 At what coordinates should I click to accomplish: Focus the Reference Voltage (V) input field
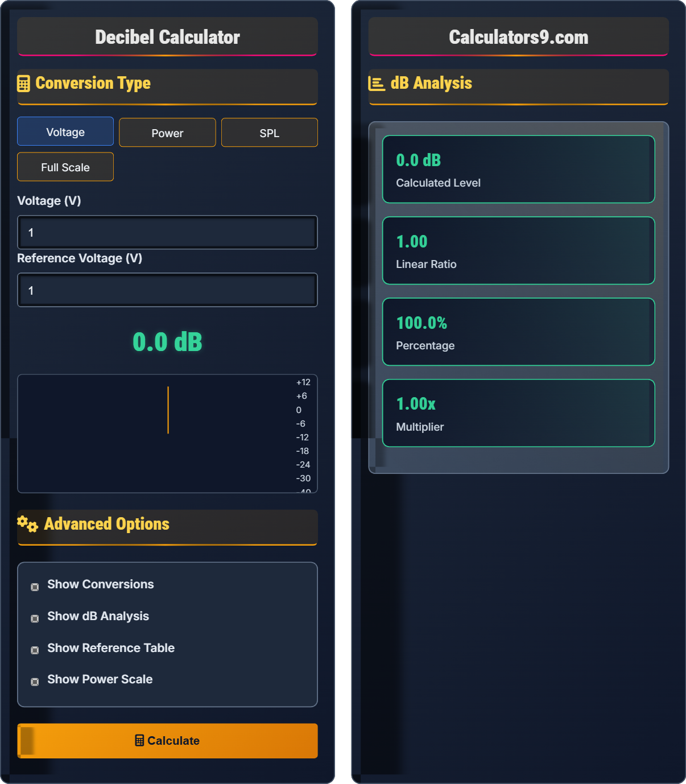(x=167, y=290)
